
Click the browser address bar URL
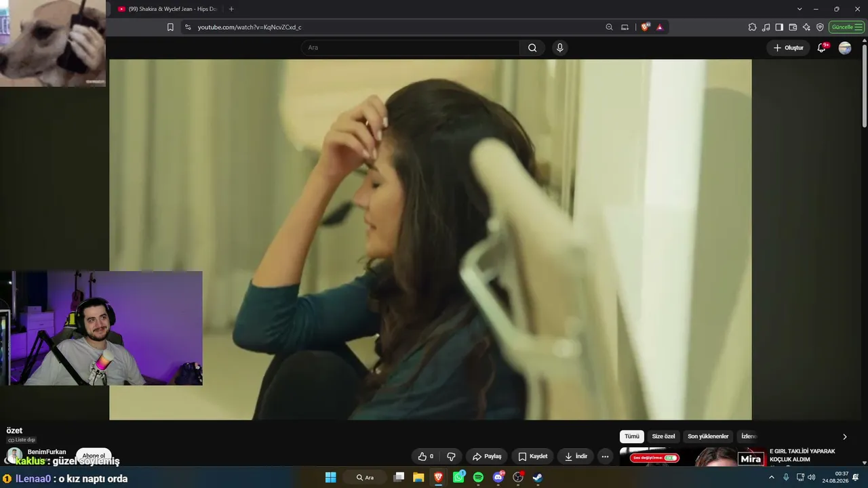[x=250, y=27]
